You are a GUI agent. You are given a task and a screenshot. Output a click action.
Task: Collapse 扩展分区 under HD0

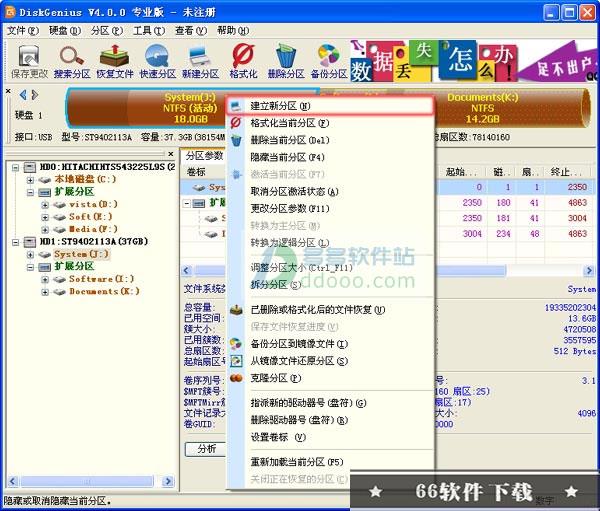point(30,192)
